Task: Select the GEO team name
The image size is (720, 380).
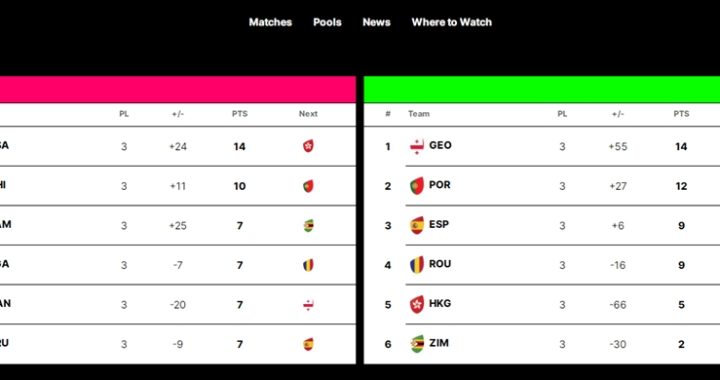Action: click(x=440, y=145)
